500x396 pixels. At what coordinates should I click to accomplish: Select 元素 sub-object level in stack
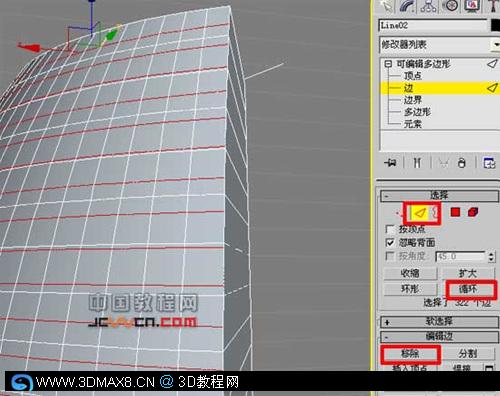[413, 124]
